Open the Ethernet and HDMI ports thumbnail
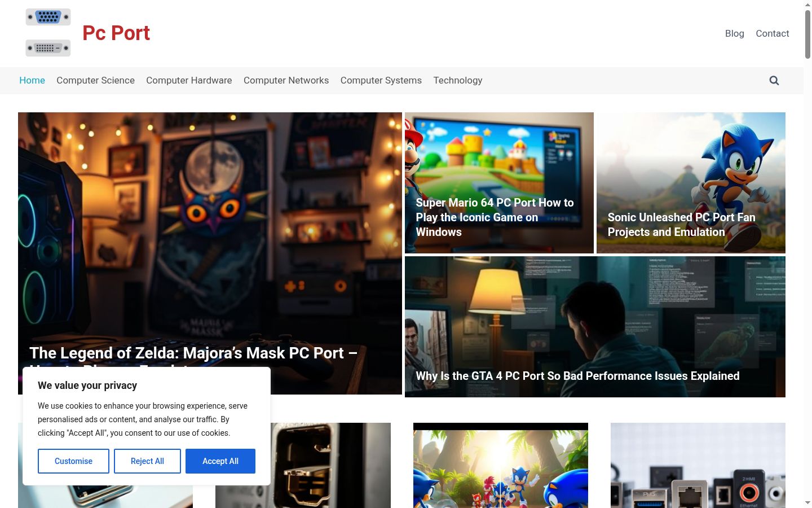 pos(698,466)
